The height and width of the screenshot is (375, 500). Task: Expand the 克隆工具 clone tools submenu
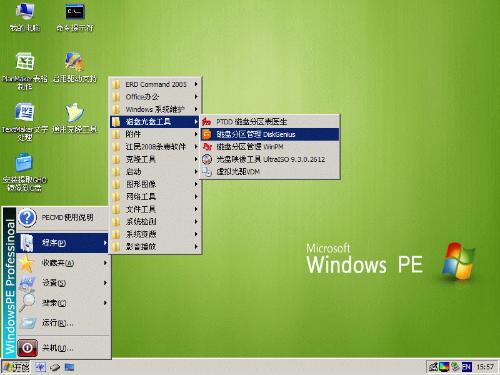pyautogui.click(x=155, y=159)
